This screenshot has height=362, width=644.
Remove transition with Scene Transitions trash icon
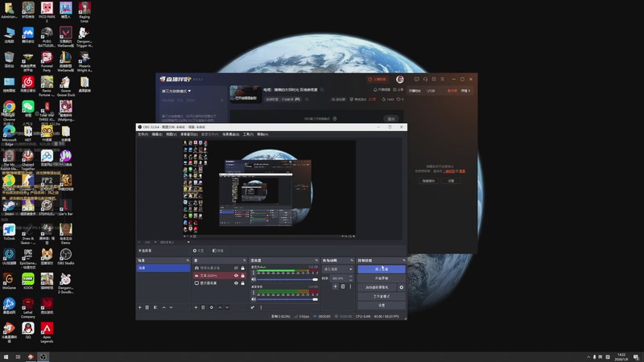[343, 286]
